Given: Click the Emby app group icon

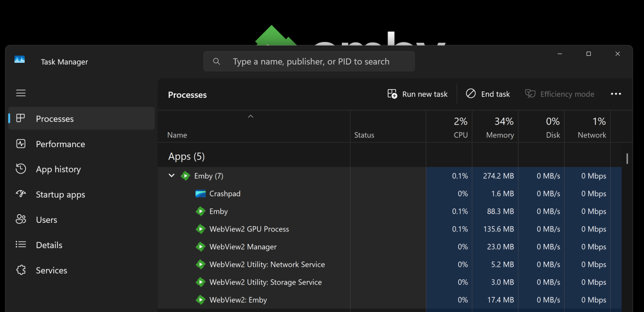Looking at the screenshot, I should coord(186,176).
